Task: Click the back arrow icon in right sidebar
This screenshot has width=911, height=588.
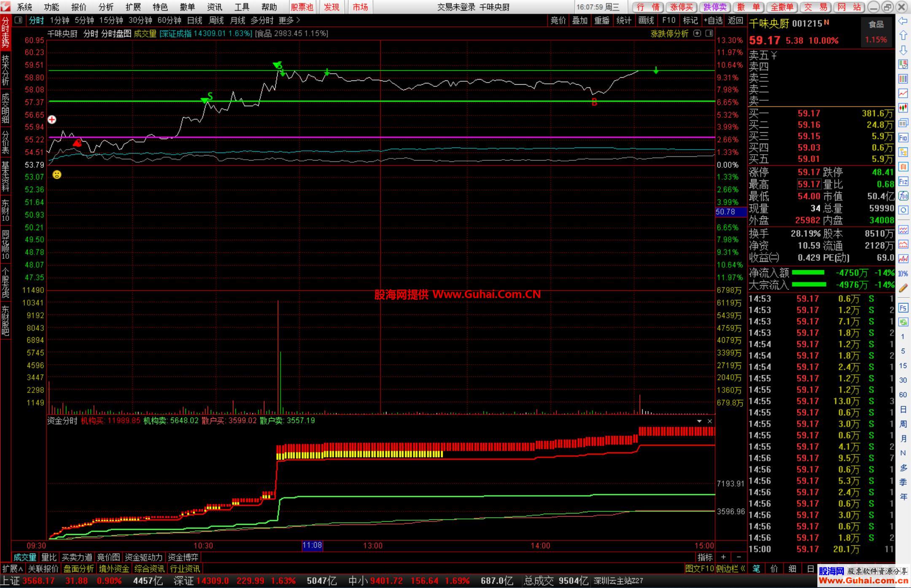Action: pos(903,21)
